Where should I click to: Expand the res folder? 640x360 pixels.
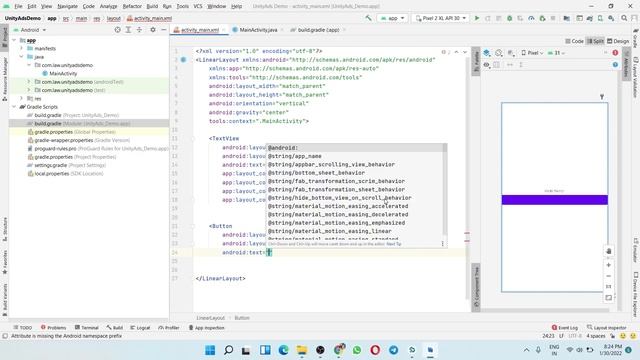pos(22,98)
